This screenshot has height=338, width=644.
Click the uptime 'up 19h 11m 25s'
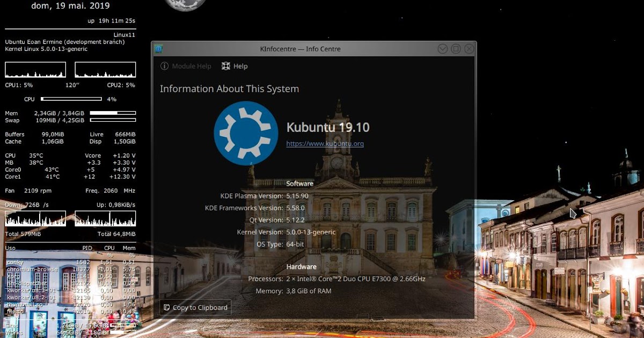(x=112, y=21)
